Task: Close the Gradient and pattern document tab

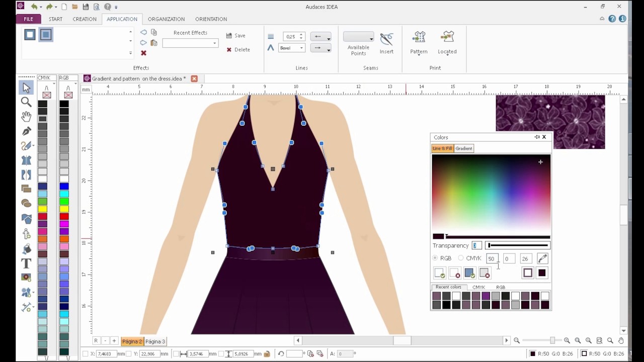Action: [194, 78]
